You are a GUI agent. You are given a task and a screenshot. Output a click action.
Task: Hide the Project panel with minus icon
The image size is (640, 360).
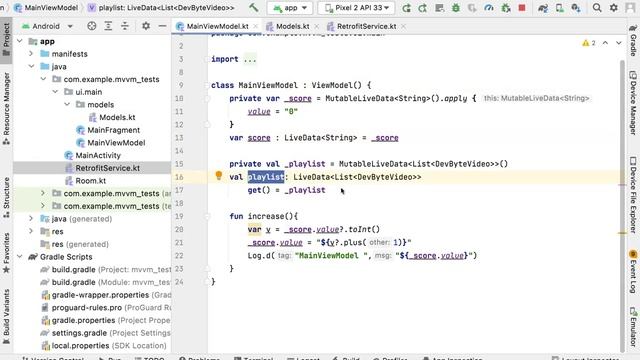coord(162,26)
